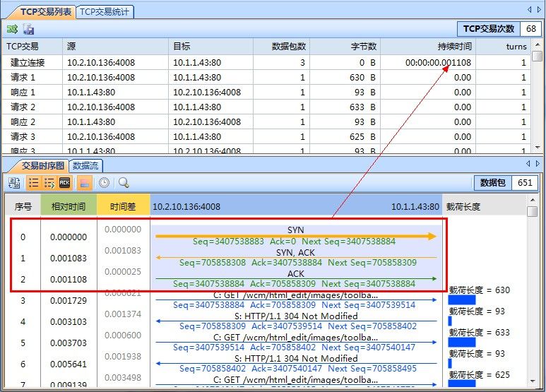Click the highlighted color-bars icon in lower toolbar
Image resolution: width=546 pixels, height=392 pixels.
84,183
